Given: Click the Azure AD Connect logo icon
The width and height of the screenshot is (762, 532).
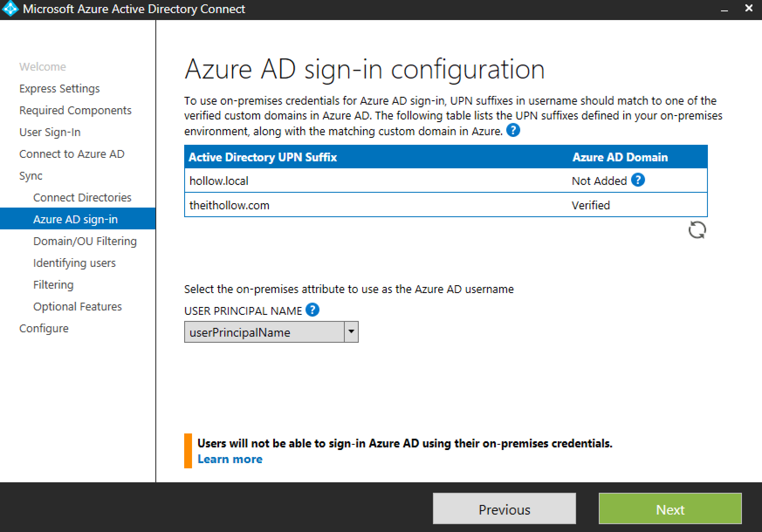Looking at the screenshot, I should click(x=10, y=9).
